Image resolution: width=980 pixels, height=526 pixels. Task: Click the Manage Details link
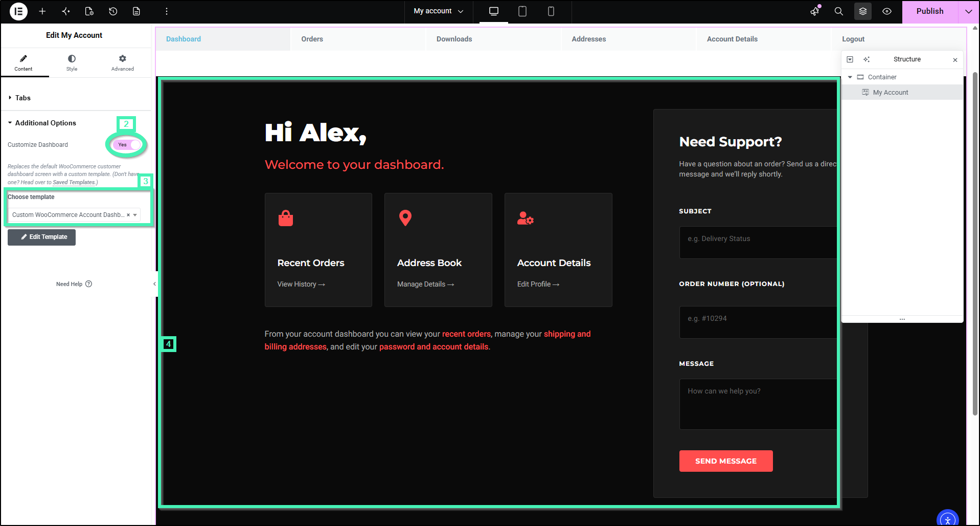pyautogui.click(x=425, y=284)
